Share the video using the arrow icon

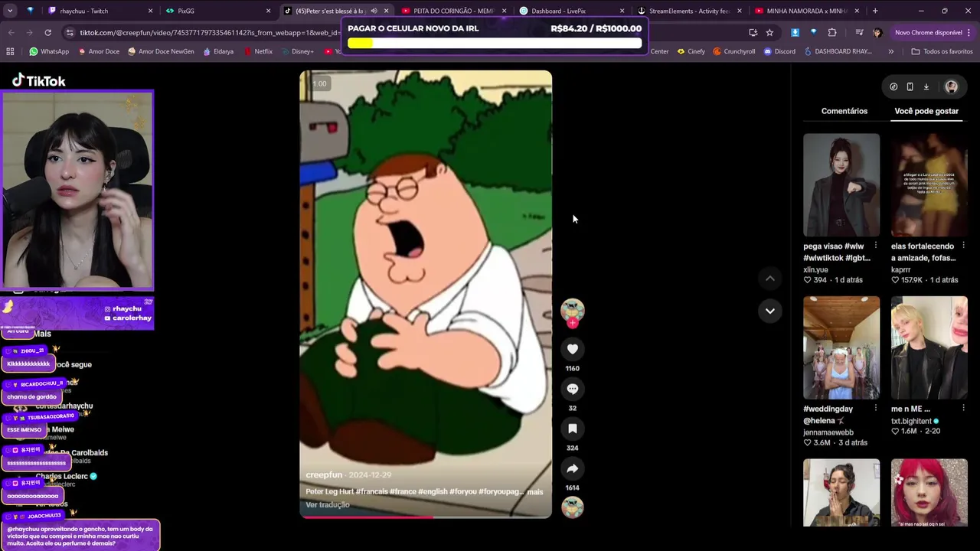click(x=572, y=468)
